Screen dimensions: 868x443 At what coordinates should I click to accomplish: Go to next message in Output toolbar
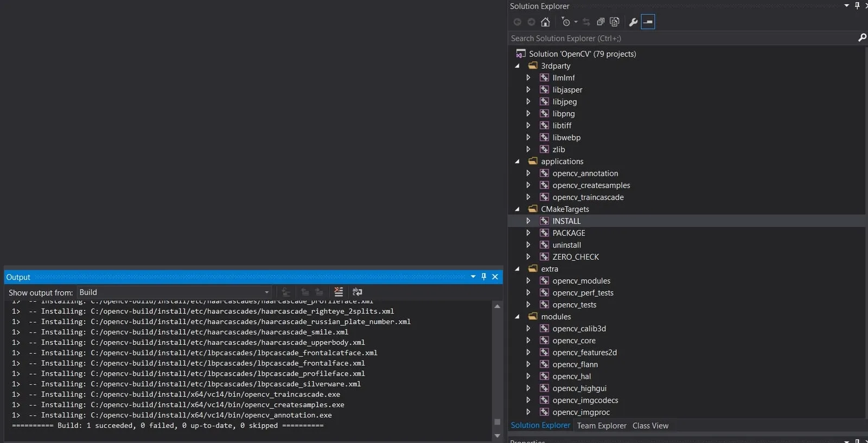pyautogui.click(x=319, y=292)
